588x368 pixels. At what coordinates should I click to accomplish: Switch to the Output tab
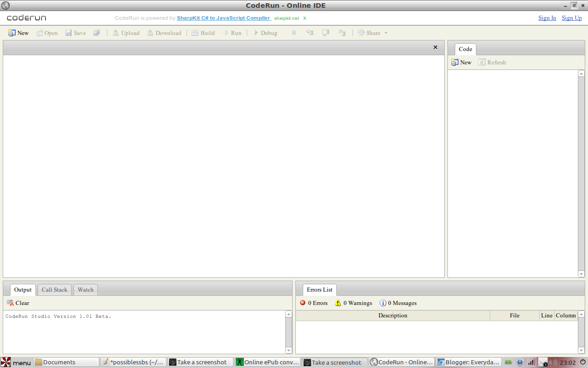point(23,290)
